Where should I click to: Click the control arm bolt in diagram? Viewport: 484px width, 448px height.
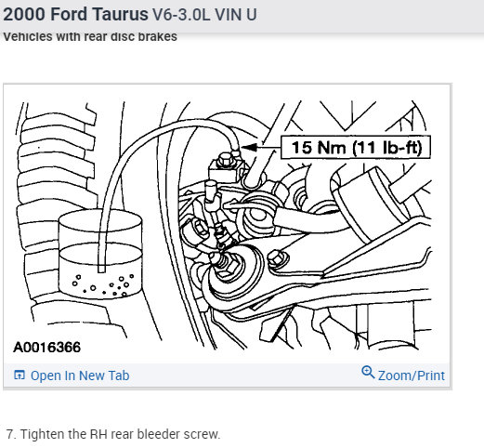coord(278,259)
